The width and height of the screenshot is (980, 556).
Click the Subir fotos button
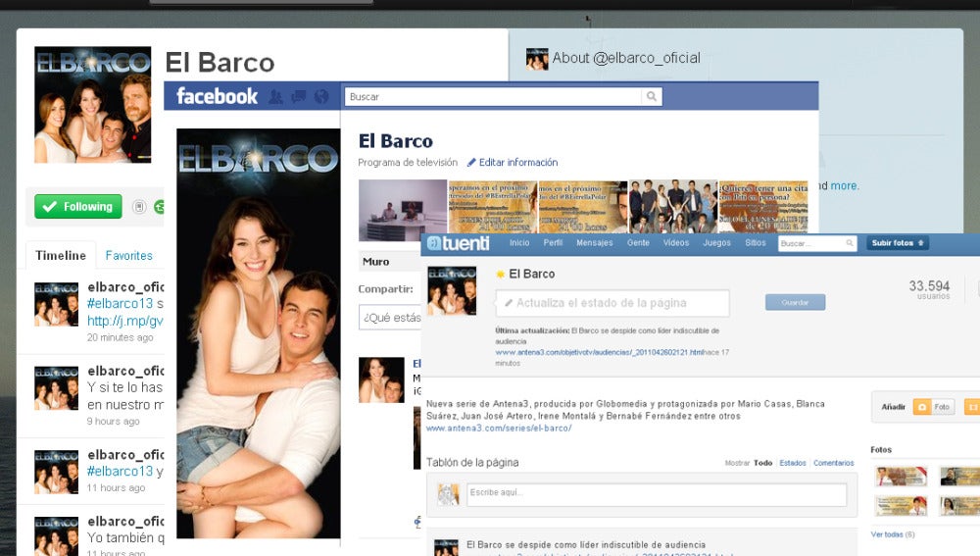coord(897,242)
